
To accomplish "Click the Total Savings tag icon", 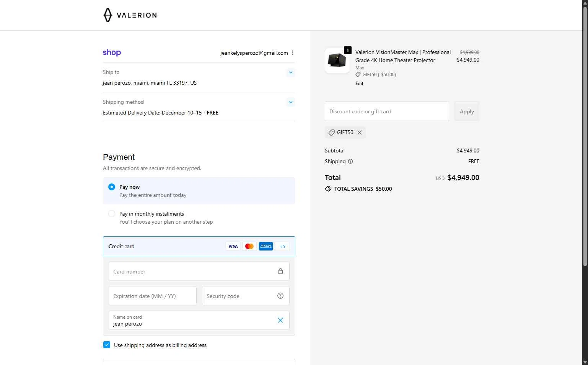I will pos(328,189).
